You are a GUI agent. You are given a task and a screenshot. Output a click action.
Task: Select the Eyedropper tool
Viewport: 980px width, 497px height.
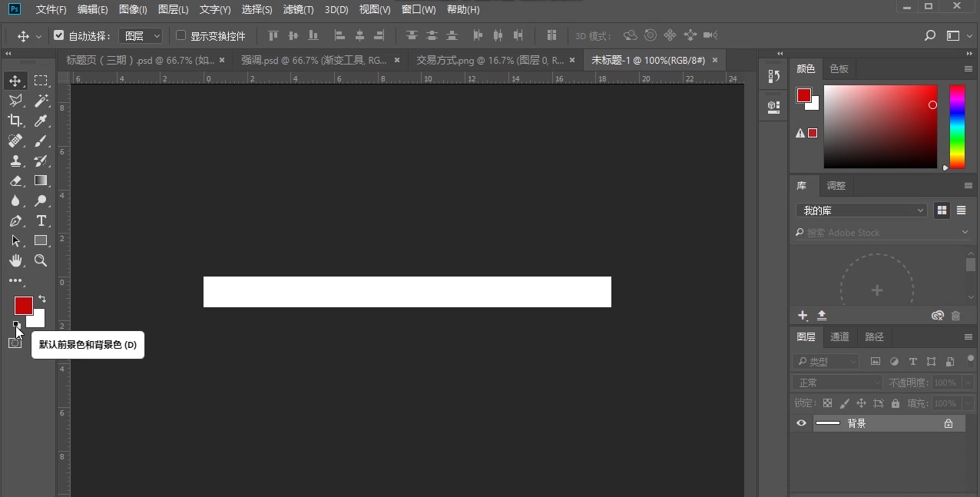[x=41, y=121]
